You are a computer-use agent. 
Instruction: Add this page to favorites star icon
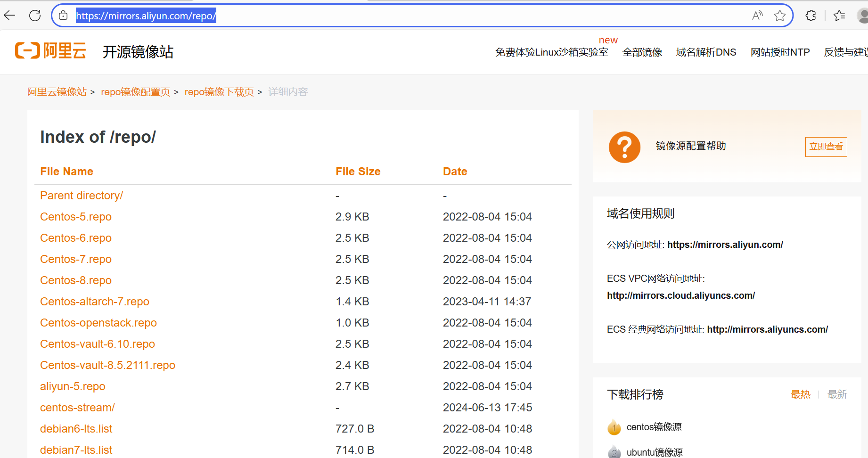[780, 16]
